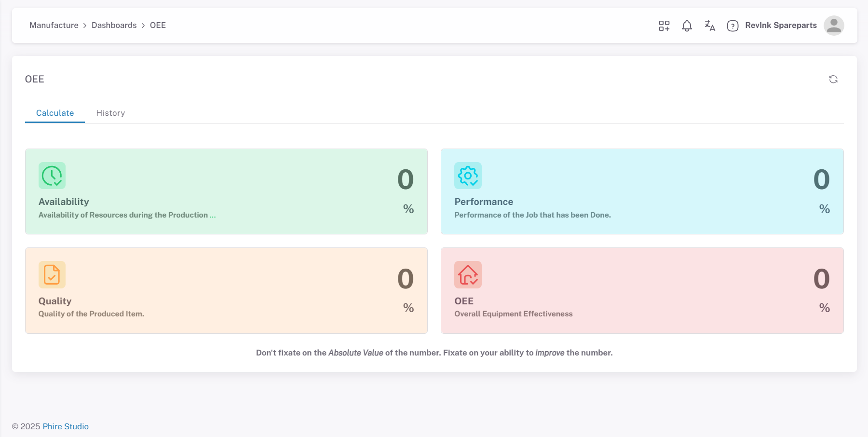Image resolution: width=868 pixels, height=437 pixels.
Task: Click the Overall Equipment Effectiveness description
Action: pyautogui.click(x=513, y=314)
